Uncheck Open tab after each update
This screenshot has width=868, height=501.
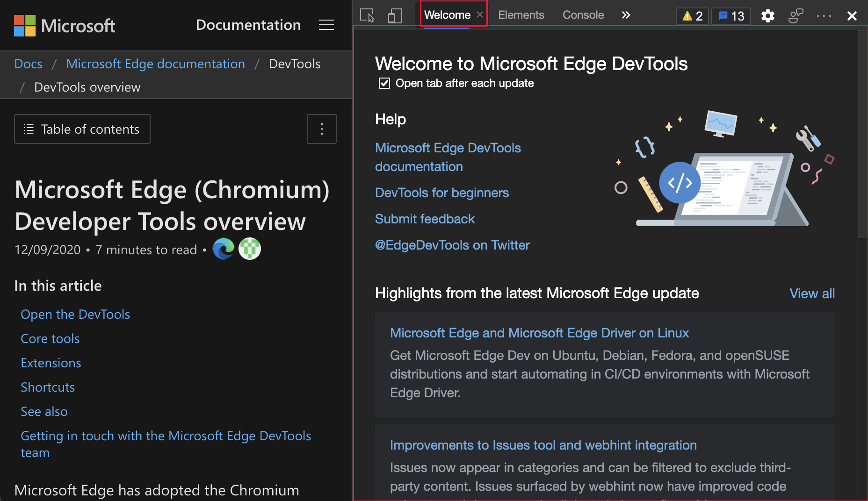[383, 83]
